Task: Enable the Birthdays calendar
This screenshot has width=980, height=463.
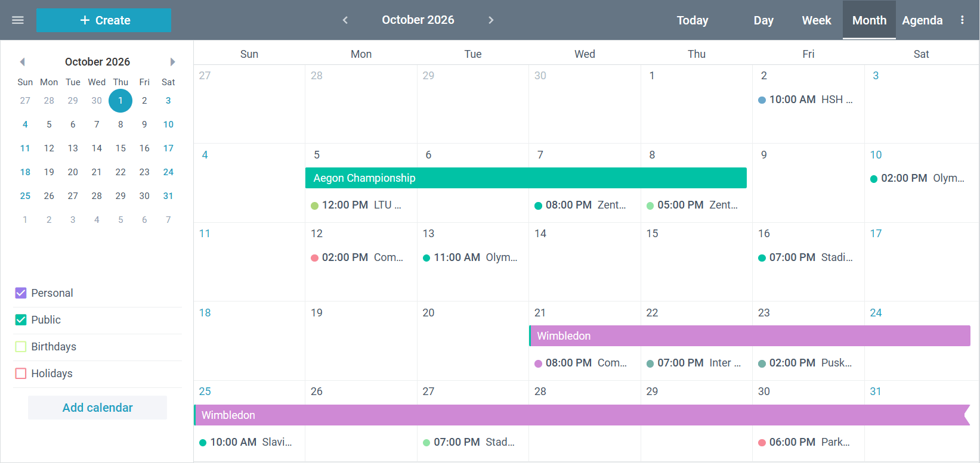Action: (x=21, y=347)
